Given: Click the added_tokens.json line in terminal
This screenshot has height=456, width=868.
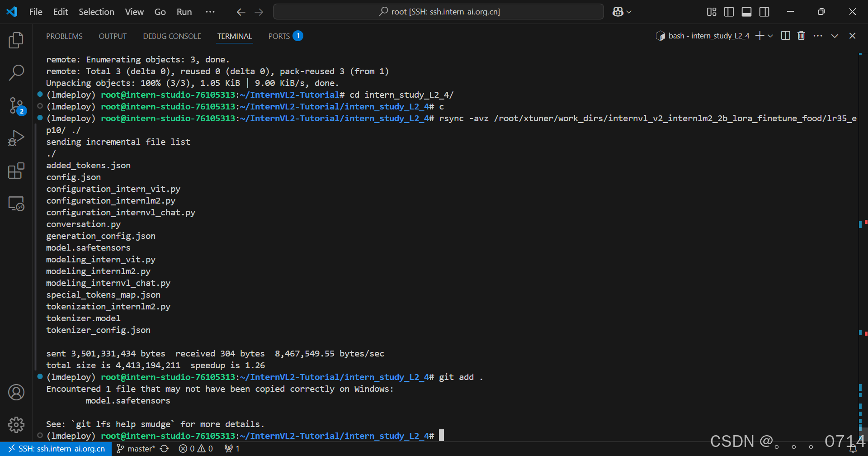Looking at the screenshot, I should tap(88, 166).
